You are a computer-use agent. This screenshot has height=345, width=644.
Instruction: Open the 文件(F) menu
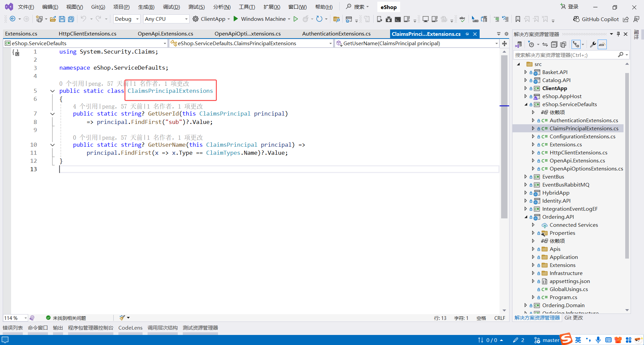point(26,7)
